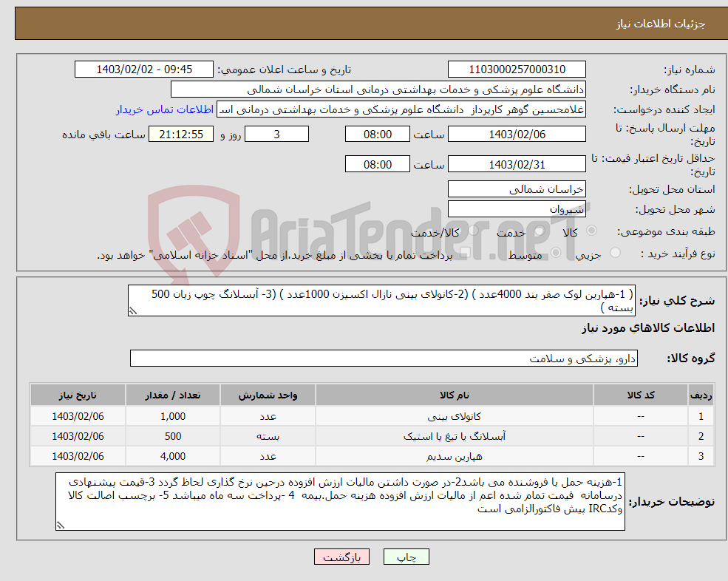Image resolution: width=728 pixels, height=581 pixels.
Task: Click the response deadline date 1403/02/06 field
Action: pos(517,135)
